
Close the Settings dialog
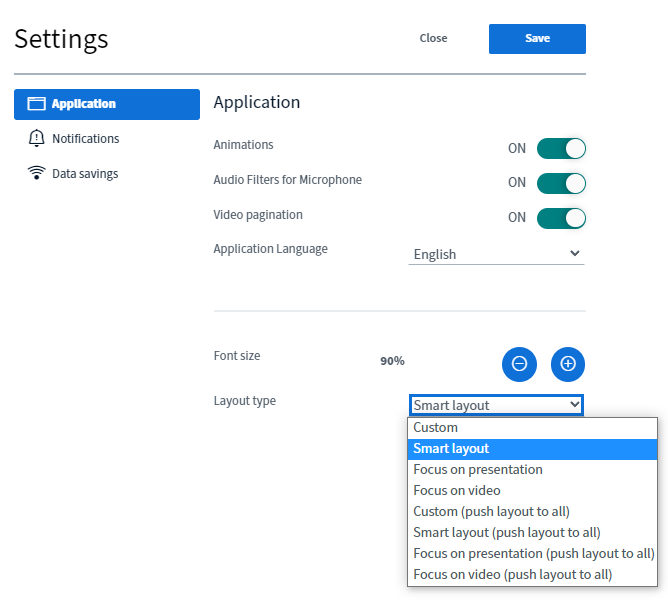point(433,39)
